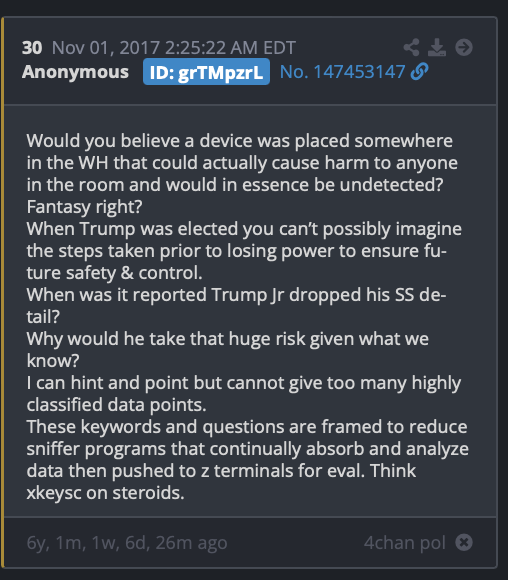Click the yellow accent bar on post edge
This screenshot has width=508, height=580.
pyautogui.click(x=3, y=292)
